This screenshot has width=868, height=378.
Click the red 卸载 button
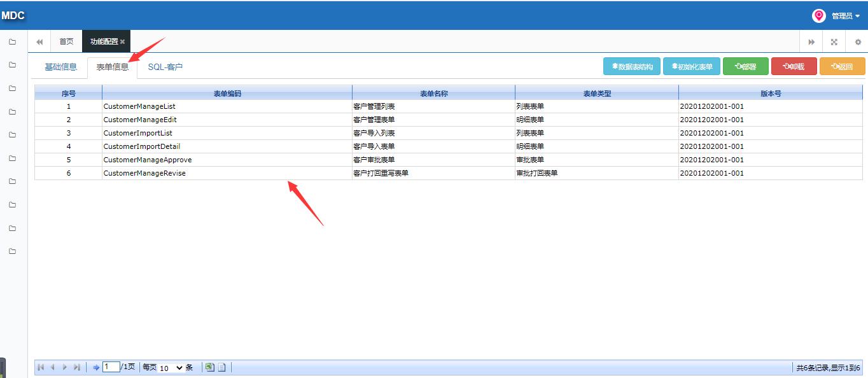[794, 66]
